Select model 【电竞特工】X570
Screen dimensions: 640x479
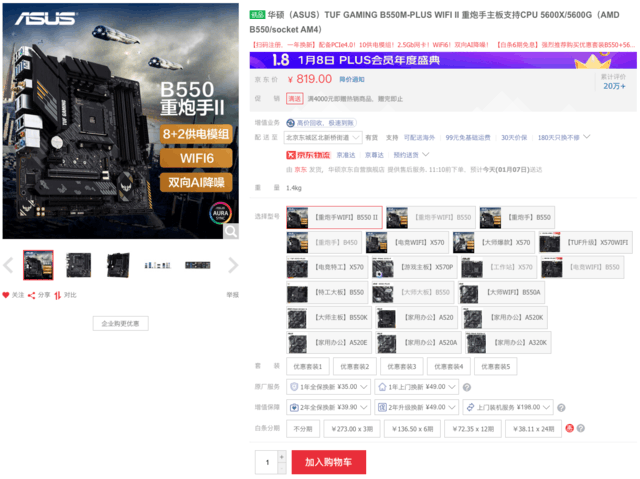point(327,267)
